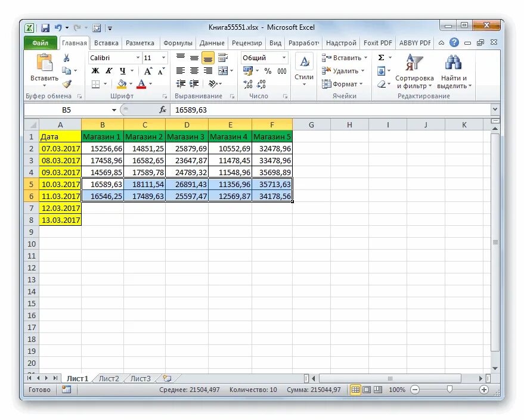Click the fill color paint bucket icon

tap(122, 84)
